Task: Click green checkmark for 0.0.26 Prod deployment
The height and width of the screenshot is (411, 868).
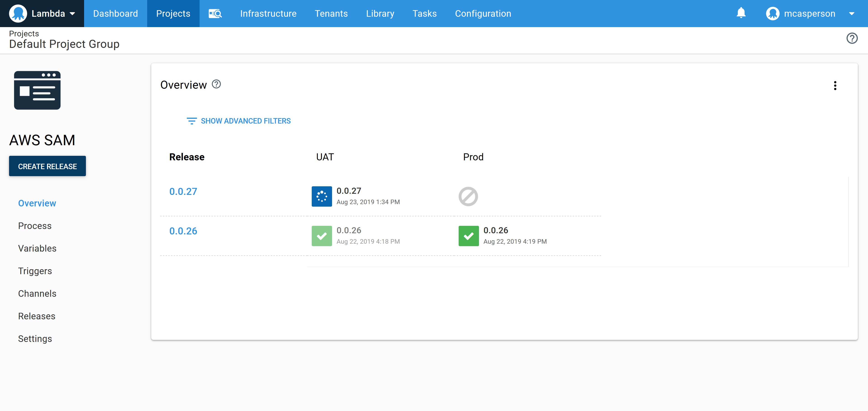Action: [x=468, y=236]
